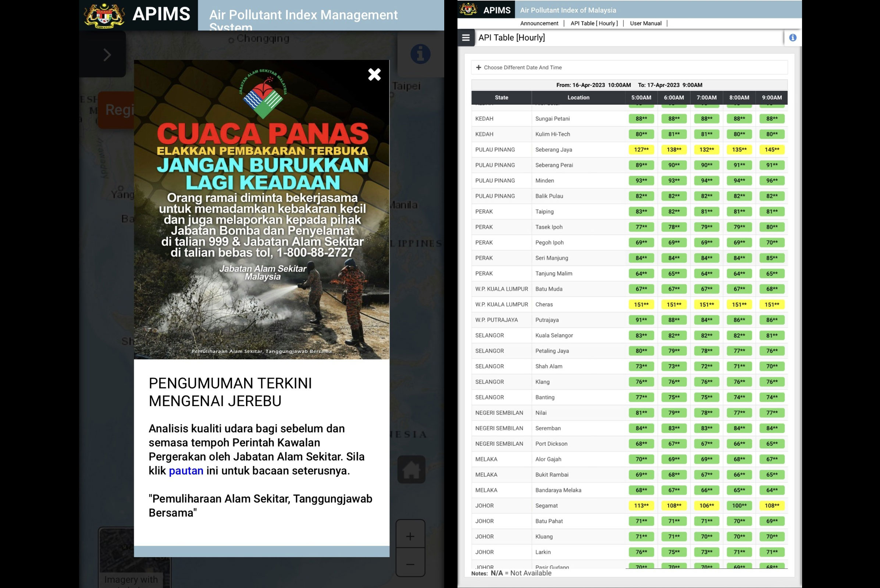Close the Cuaca Panas announcement popup
This screenshot has height=588, width=880.
click(374, 75)
